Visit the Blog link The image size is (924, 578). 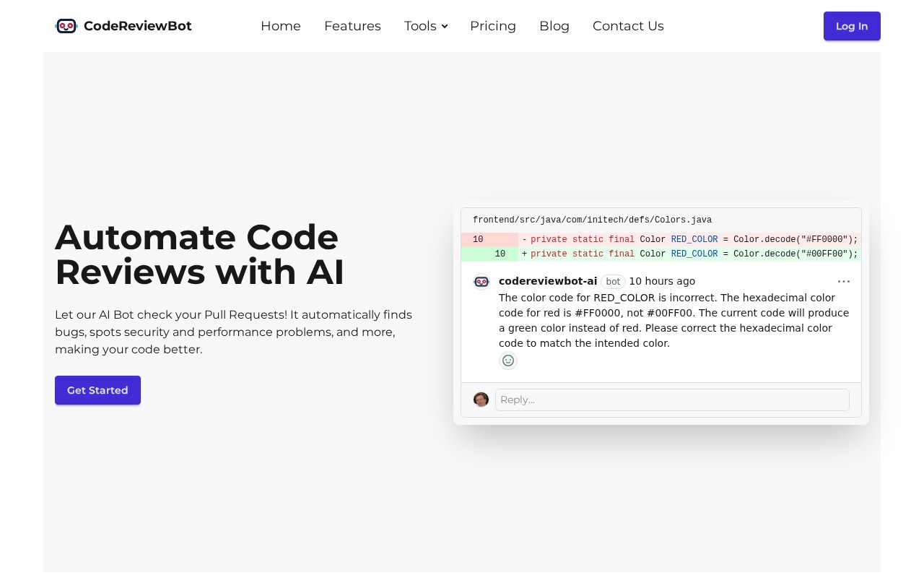(554, 26)
